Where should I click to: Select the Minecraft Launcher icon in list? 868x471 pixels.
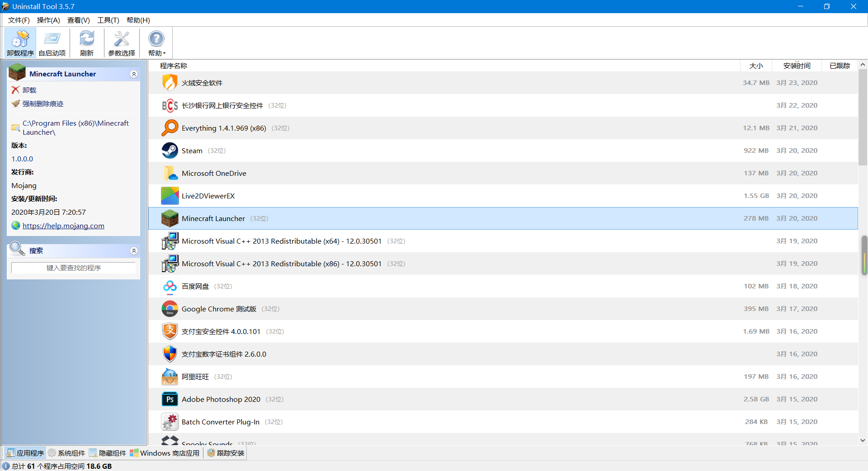[170, 218]
